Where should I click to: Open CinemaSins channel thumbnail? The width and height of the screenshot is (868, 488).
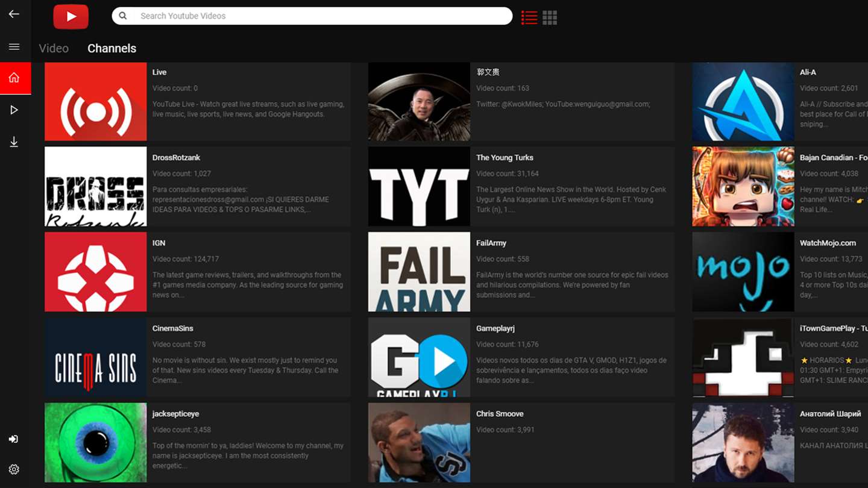coord(96,358)
